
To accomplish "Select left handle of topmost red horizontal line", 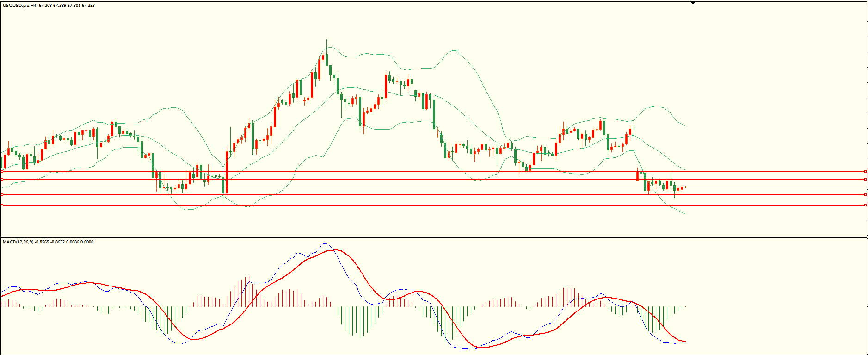I will point(2,171).
